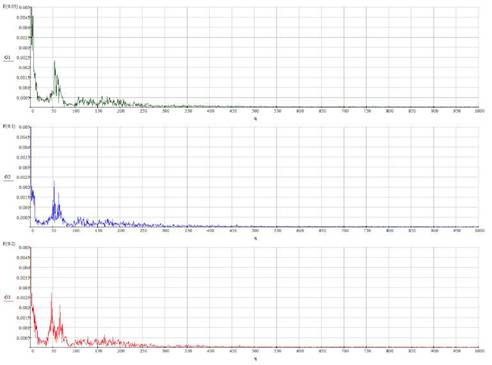Click the 100 tick on bottom plot's x-axis

tap(76, 351)
